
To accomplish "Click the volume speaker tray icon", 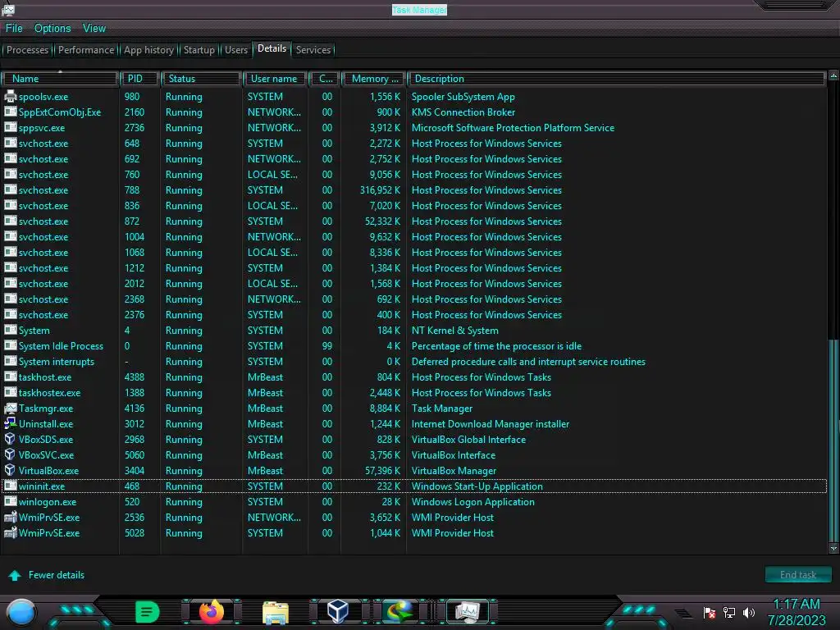I will (749, 612).
